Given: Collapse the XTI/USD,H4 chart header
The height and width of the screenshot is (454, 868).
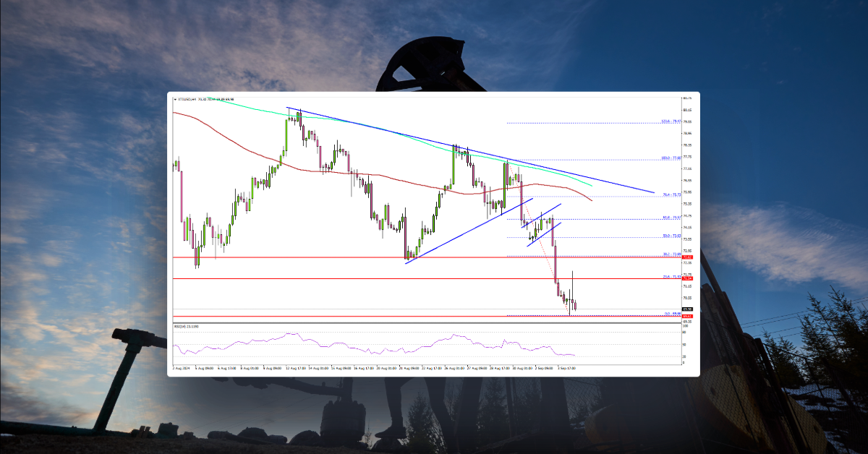Looking at the screenshot, I should (x=176, y=99).
